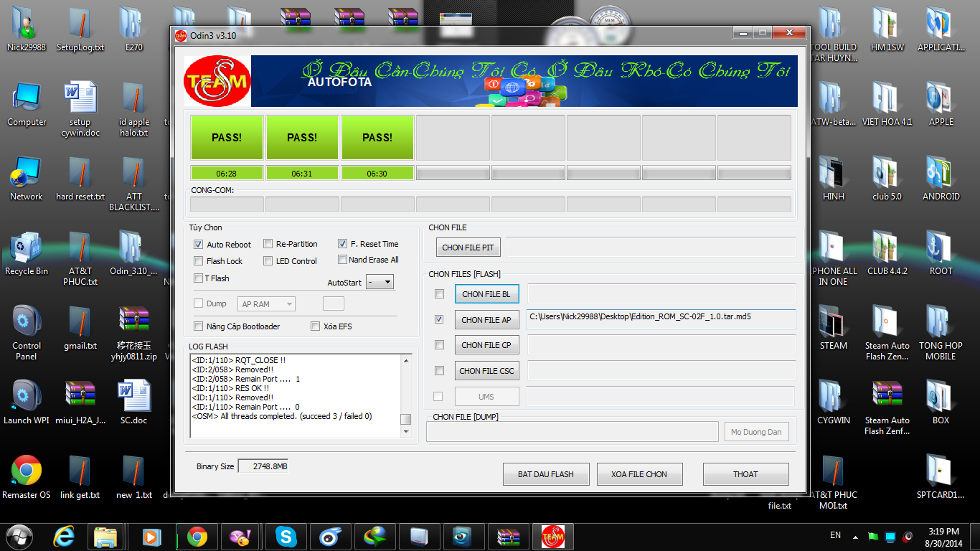The width and height of the screenshot is (980, 551).
Task: Uncheck the Auto Reboot option
Action: (199, 245)
